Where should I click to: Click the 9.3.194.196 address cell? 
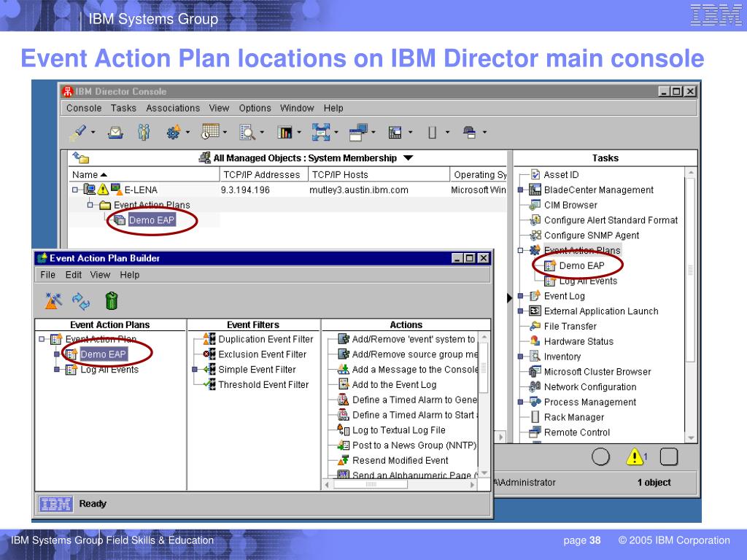[x=245, y=190]
